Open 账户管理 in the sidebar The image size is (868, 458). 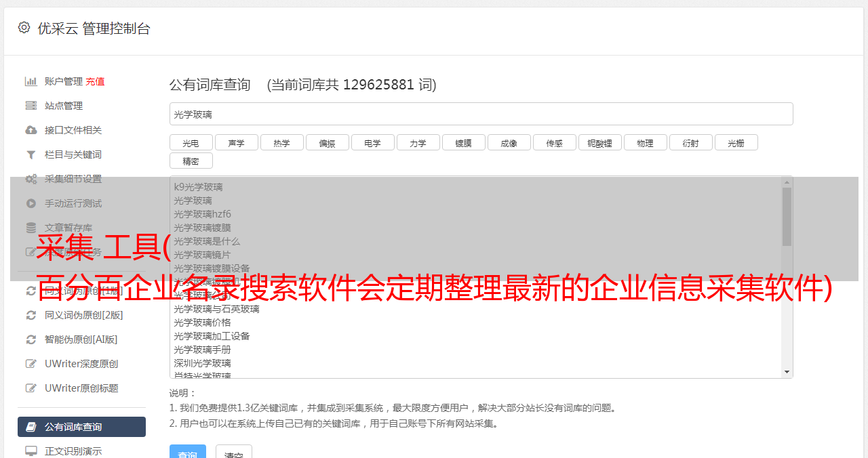pyautogui.click(x=64, y=81)
